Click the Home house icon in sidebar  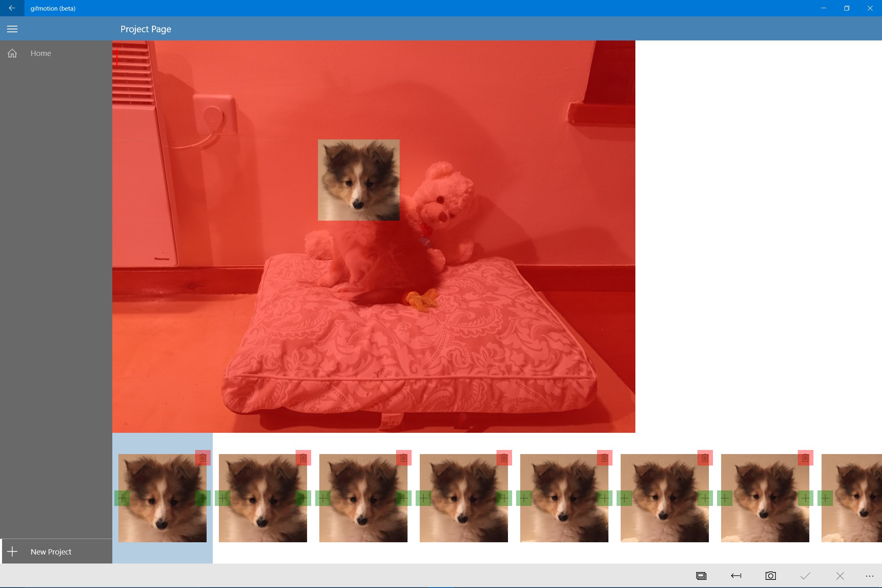[12, 53]
